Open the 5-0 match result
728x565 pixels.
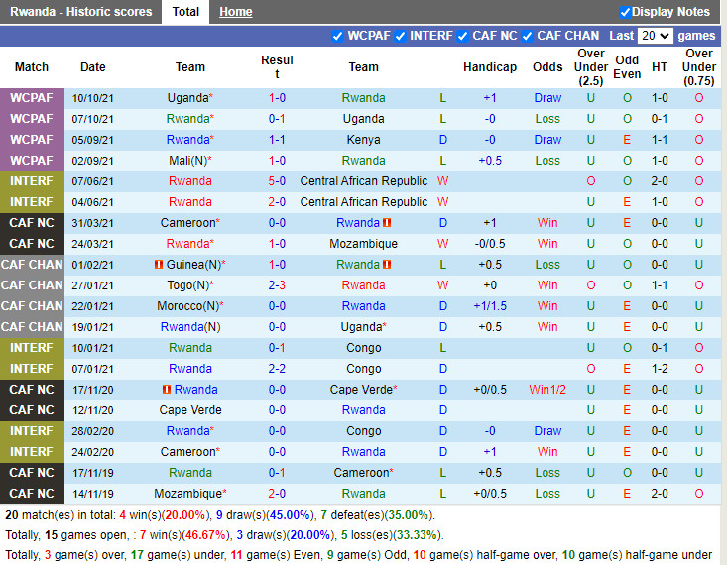[x=278, y=181]
